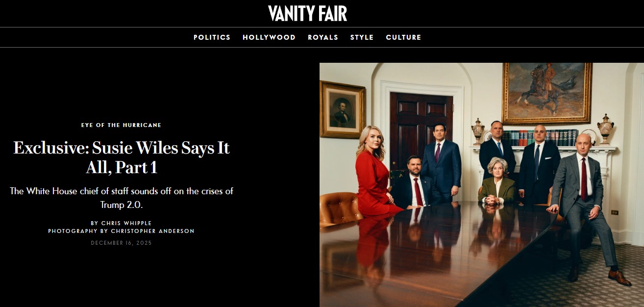
Task: Click the small framed portrait on left wall
Action: pyautogui.click(x=343, y=110)
